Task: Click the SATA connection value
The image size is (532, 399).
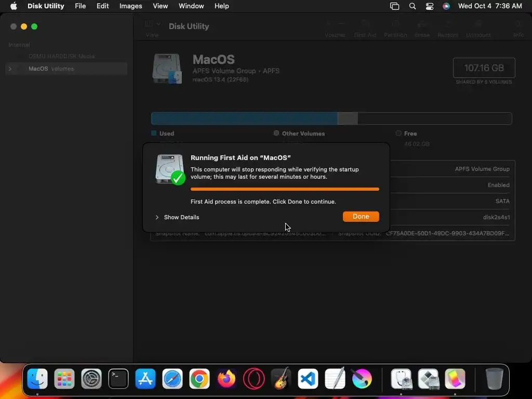Action: [502, 201]
